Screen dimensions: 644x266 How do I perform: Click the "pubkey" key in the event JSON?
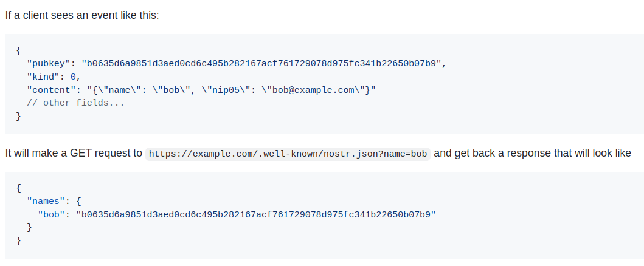pyautogui.click(x=48, y=63)
